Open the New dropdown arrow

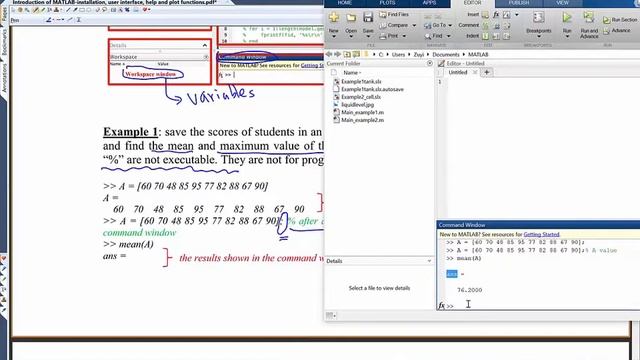pyautogui.click(x=334, y=36)
